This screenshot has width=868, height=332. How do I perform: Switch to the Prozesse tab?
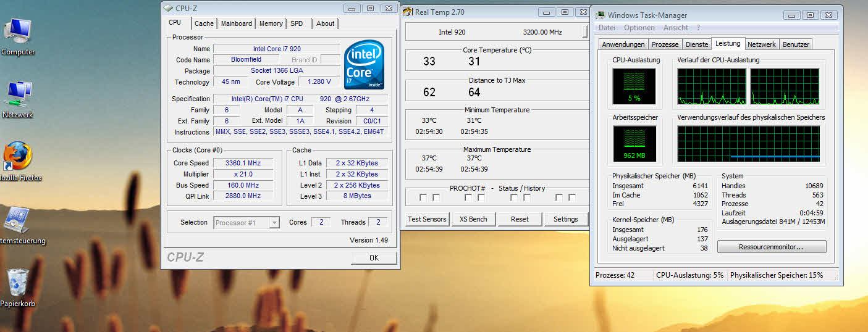coord(665,44)
